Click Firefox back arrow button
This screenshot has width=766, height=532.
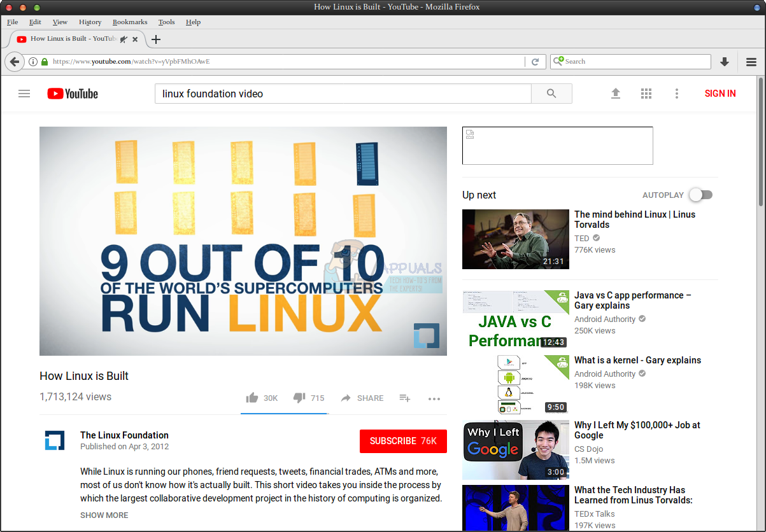[15, 62]
